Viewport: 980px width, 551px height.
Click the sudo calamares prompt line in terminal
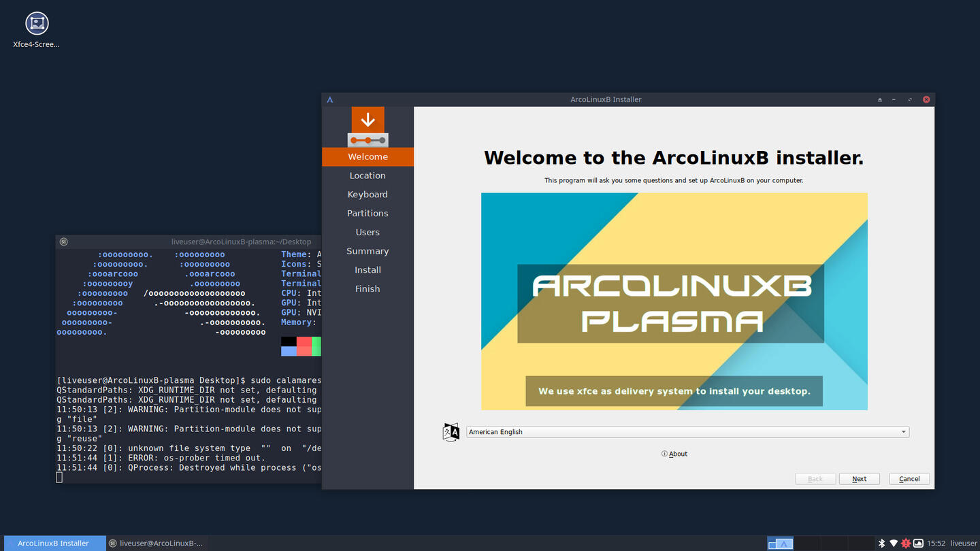189,380
